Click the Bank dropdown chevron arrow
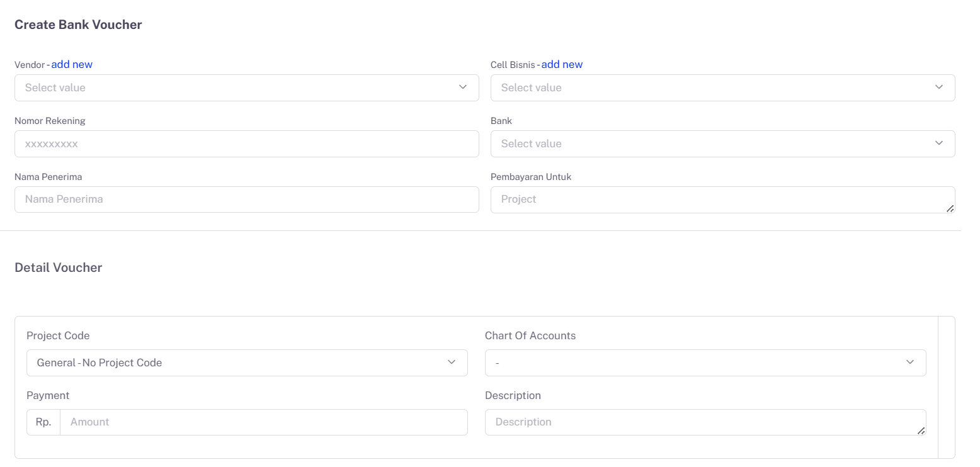This screenshot has width=980, height=467. [x=939, y=143]
